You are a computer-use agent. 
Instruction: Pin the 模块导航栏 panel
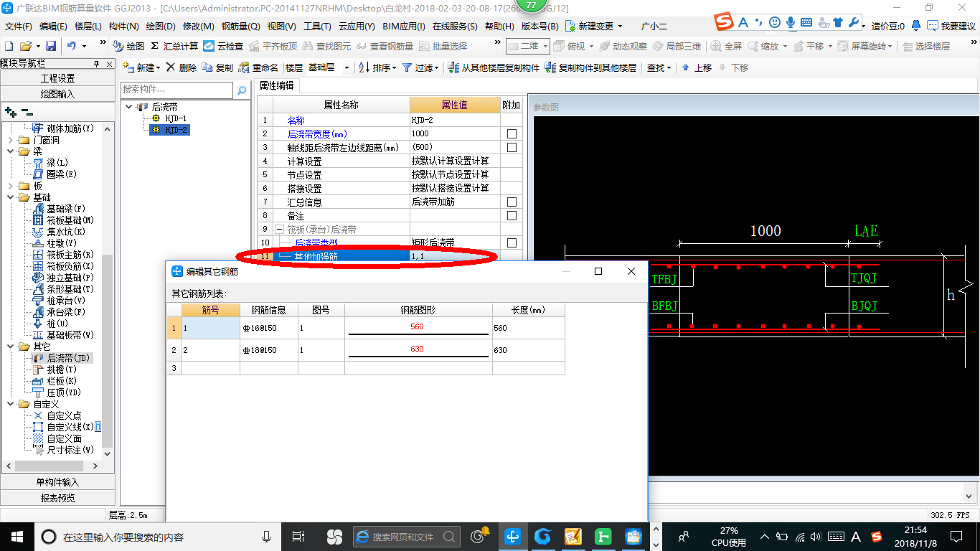[x=97, y=64]
